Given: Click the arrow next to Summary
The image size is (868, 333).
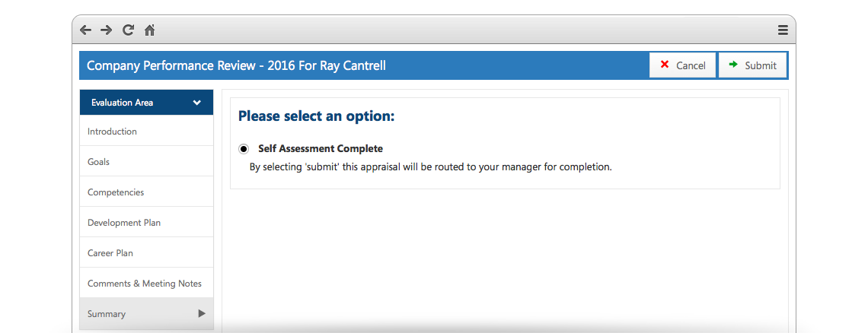Looking at the screenshot, I should 202,313.
